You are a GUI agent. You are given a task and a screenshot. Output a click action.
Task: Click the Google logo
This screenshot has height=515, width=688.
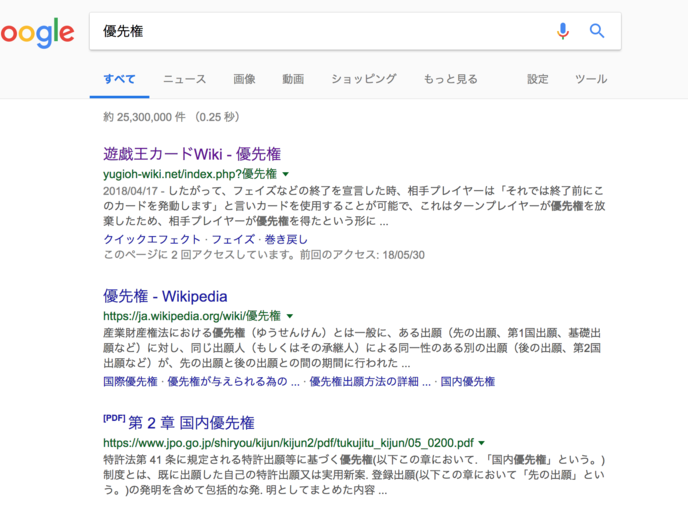pyautogui.click(x=37, y=32)
